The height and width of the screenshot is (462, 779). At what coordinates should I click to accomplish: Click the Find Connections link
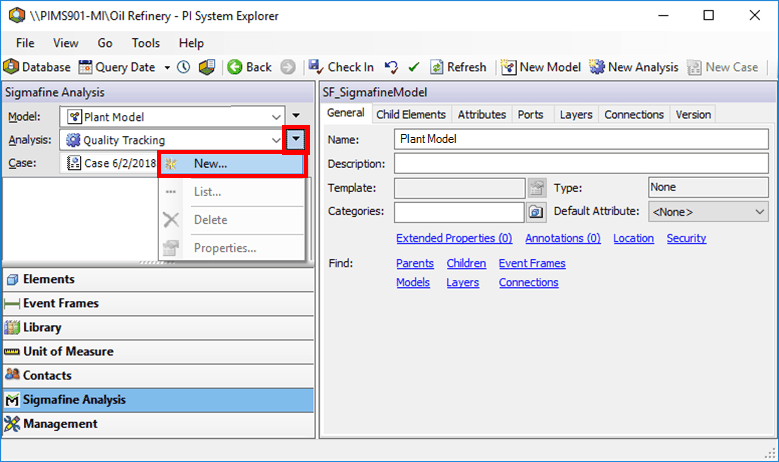(x=529, y=283)
